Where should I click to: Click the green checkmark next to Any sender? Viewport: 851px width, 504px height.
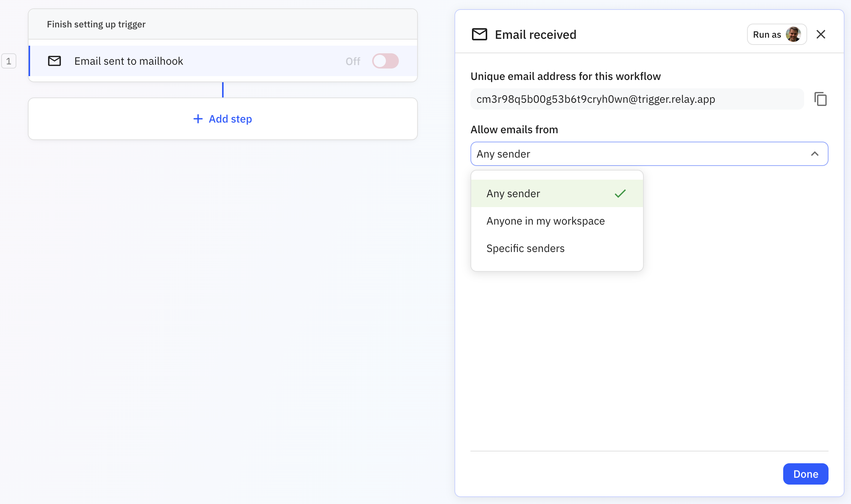pyautogui.click(x=620, y=193)
